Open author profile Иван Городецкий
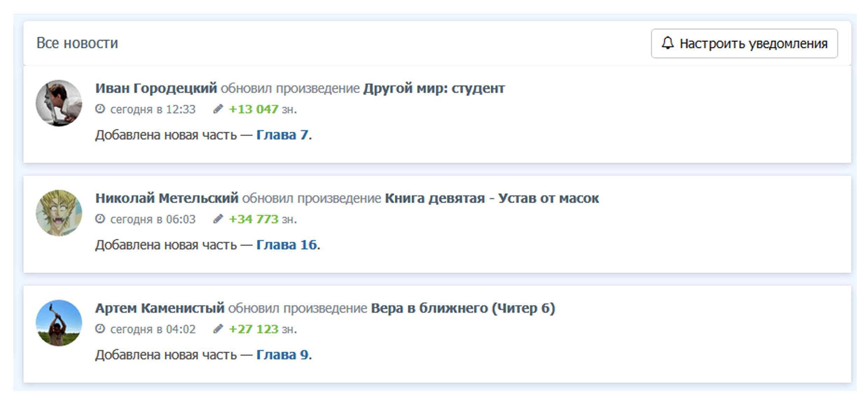 coord(156,88)
